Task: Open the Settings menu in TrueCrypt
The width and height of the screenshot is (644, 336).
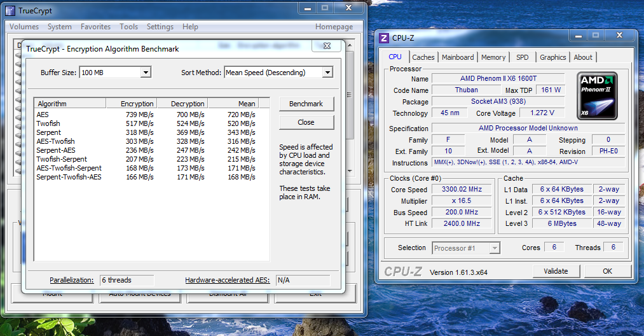Action: [x=160, y=26]
